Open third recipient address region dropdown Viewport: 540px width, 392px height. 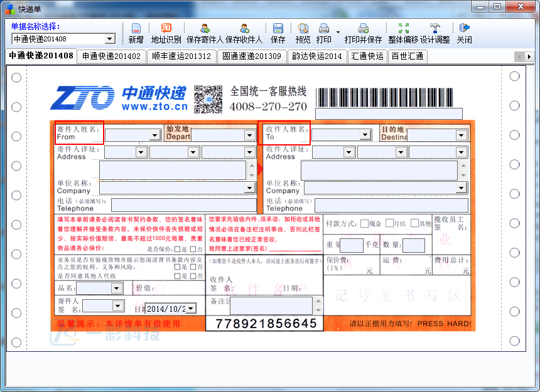[x=461, y=152]
